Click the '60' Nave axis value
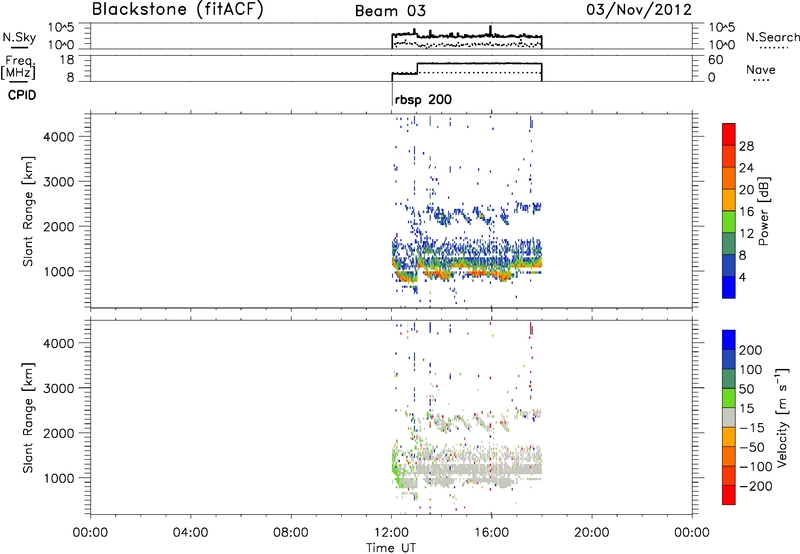Viewport: 800px width, 554px height. tap(715, 60)
